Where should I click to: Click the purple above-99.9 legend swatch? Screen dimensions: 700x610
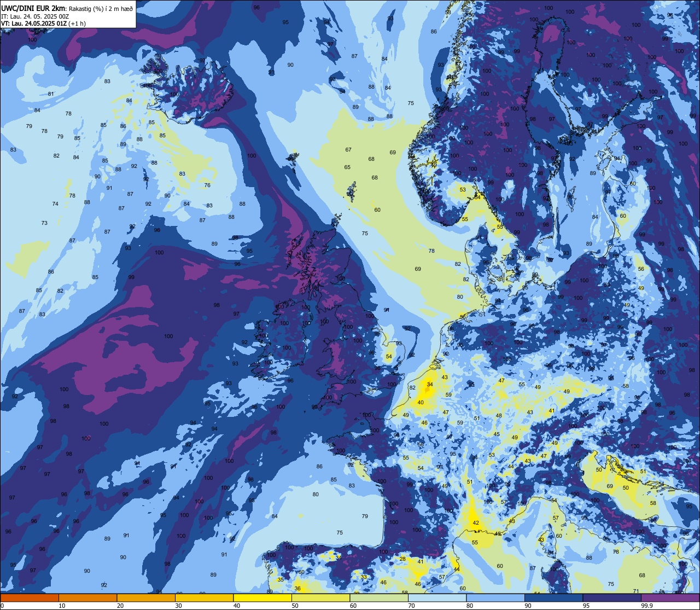tap(670, 597)
